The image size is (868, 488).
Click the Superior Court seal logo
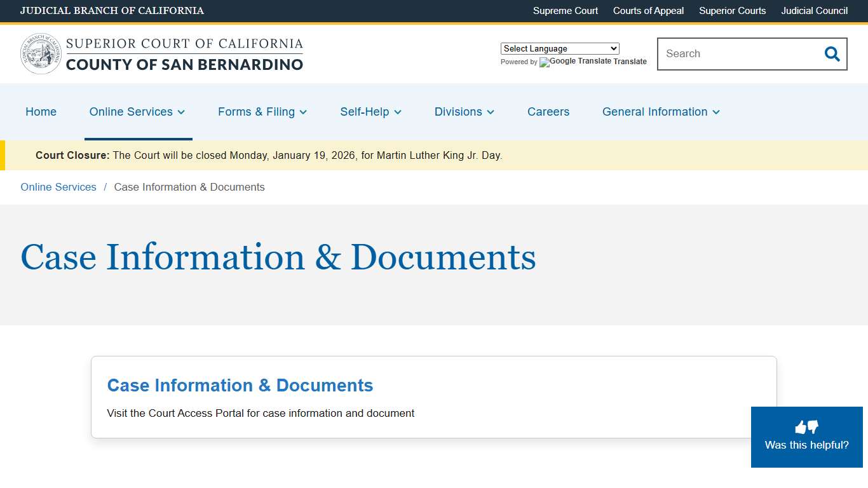40,53
